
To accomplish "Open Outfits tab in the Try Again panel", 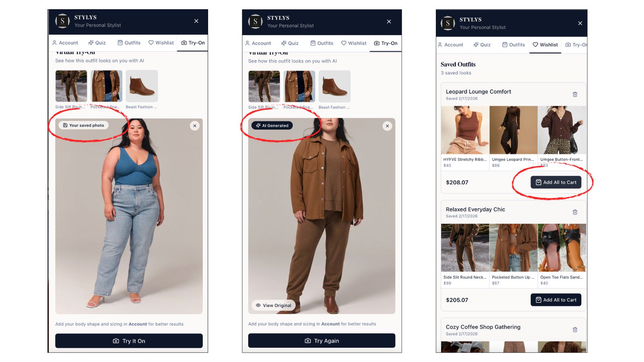I will 322,43.
